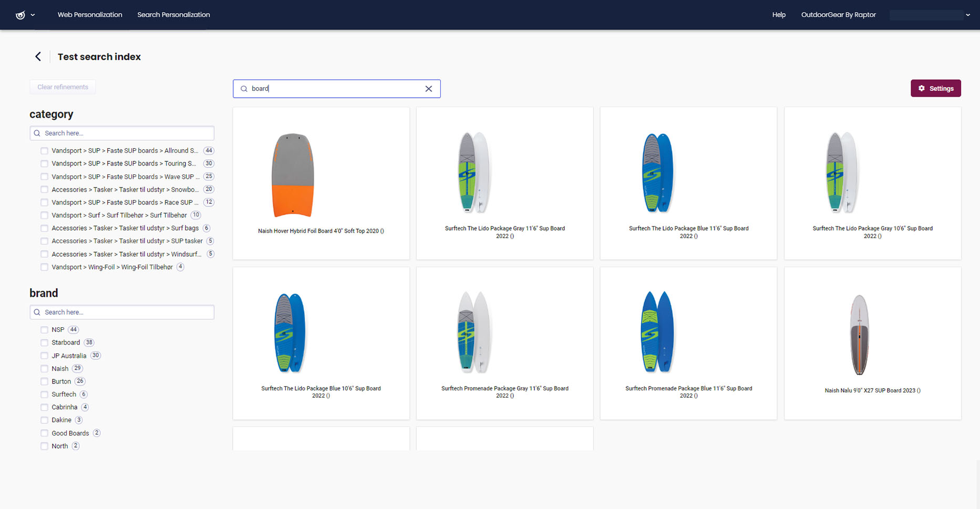
Task: Open the Help link
Action: pyautogui.click(x=779, y=15)
